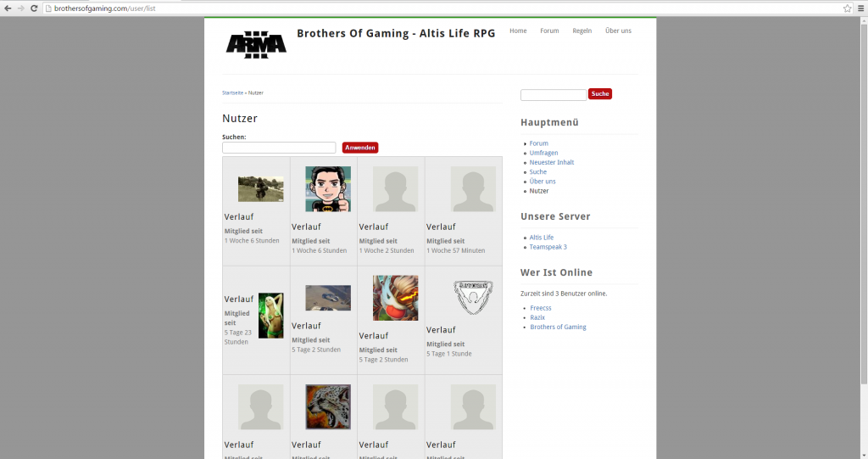Screen dimensions: 868x459
Task: Click the ARMA III site logo
Action: 256,43
